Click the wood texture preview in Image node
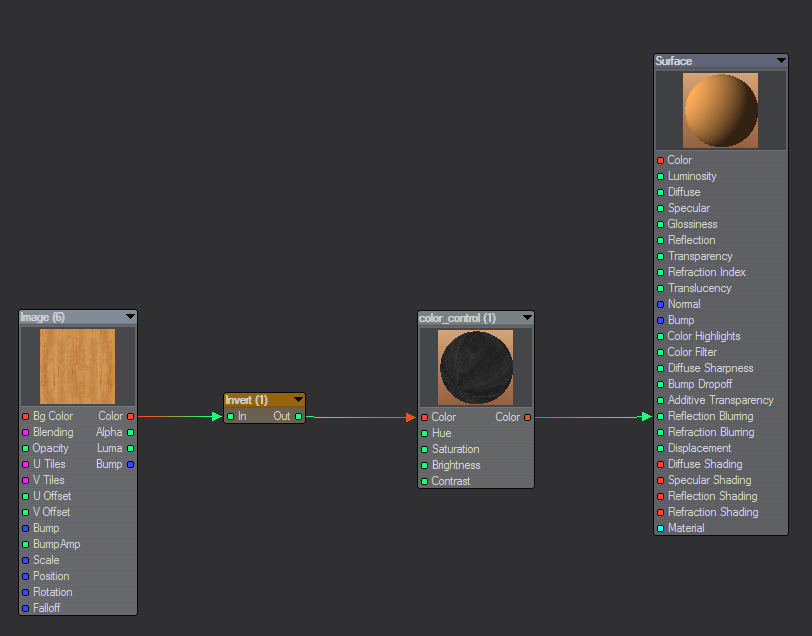Viewport: 812px width, 636px height. pyautogui.click(x=77, y=366)
